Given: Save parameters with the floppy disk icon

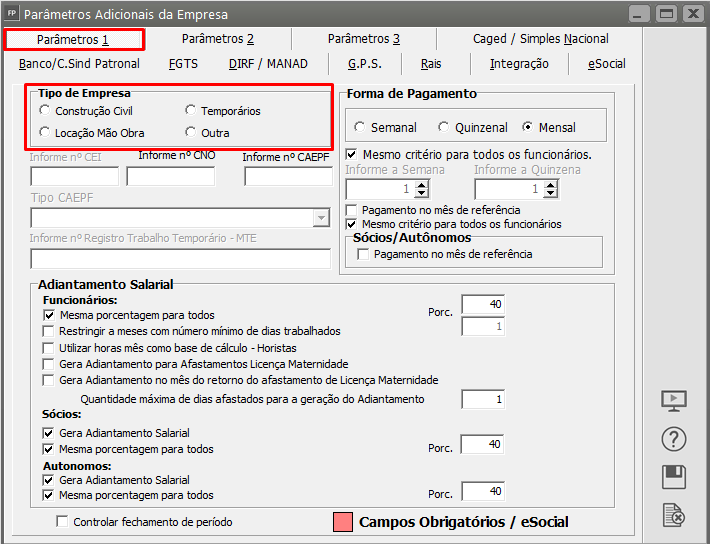Looking at the screenshot, I should click(x=674, y=477).
